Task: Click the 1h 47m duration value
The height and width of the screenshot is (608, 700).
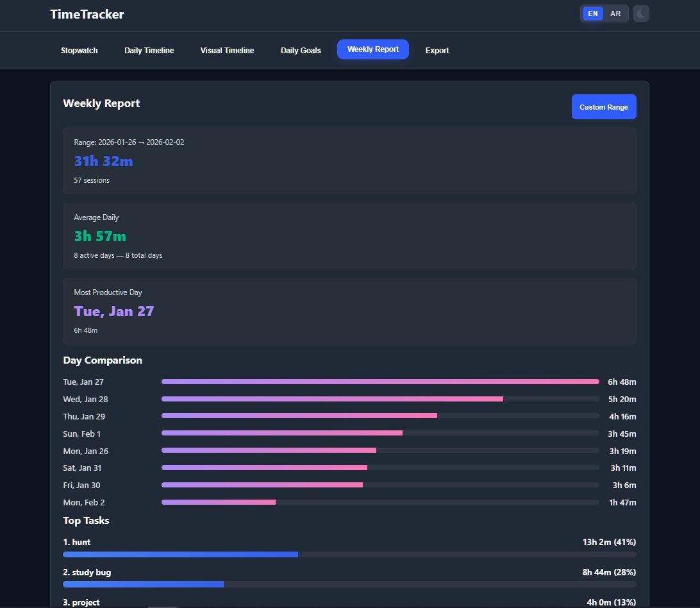Action: click(623, 503)
